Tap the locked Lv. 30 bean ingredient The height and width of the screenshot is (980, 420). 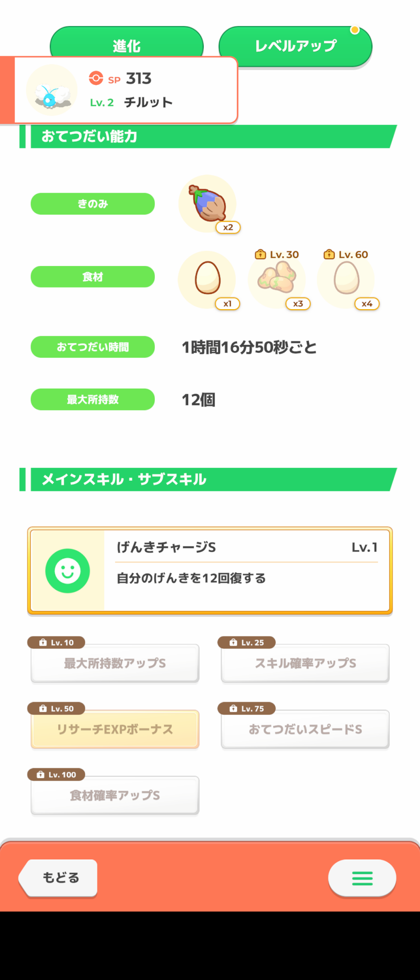pyautogui.click(x=277, y=279)
